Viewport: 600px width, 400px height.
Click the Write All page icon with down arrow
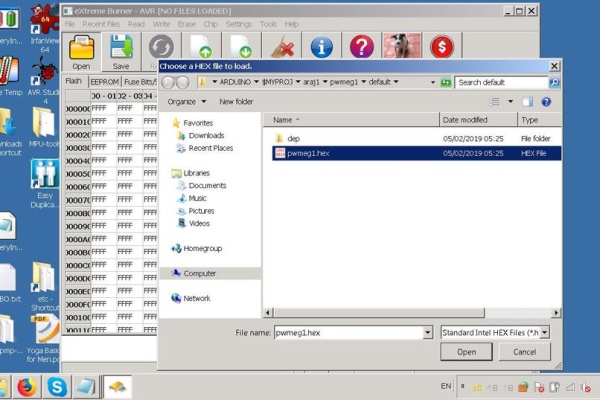click(x=241, y=46)
